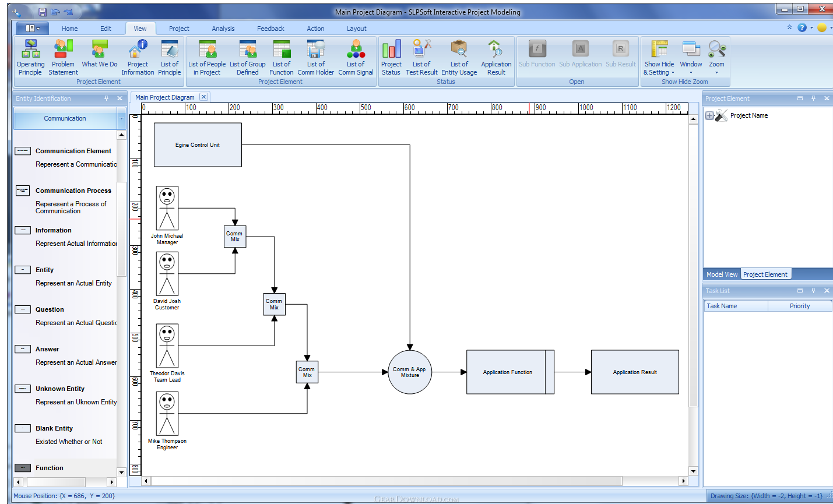The height and width of the screenshot is (504, 833).
Task: Select the Application Function block
Action: coord(510,372)
